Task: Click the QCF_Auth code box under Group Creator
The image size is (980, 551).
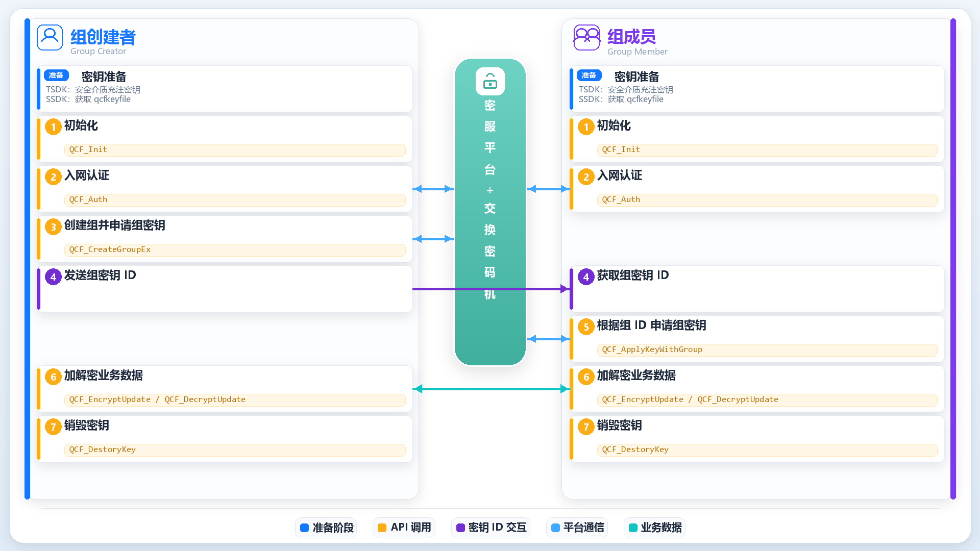Action: tap(235, 199)
